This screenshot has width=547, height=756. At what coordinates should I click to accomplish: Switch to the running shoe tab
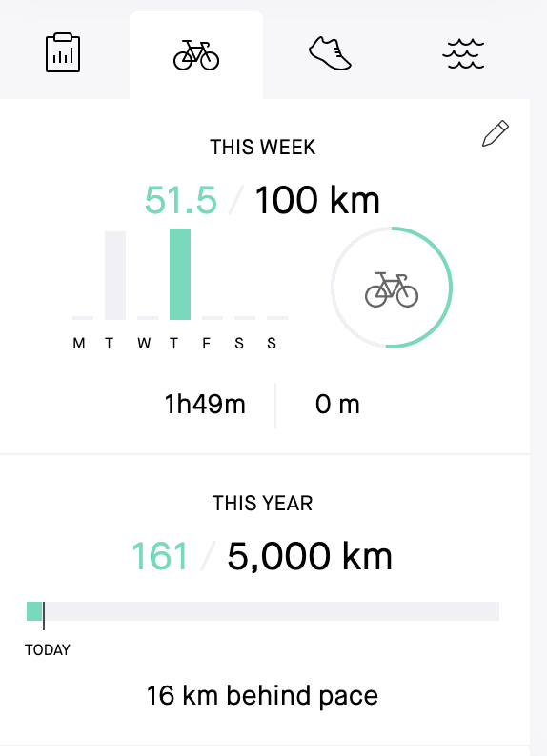(x=330, y=53)
